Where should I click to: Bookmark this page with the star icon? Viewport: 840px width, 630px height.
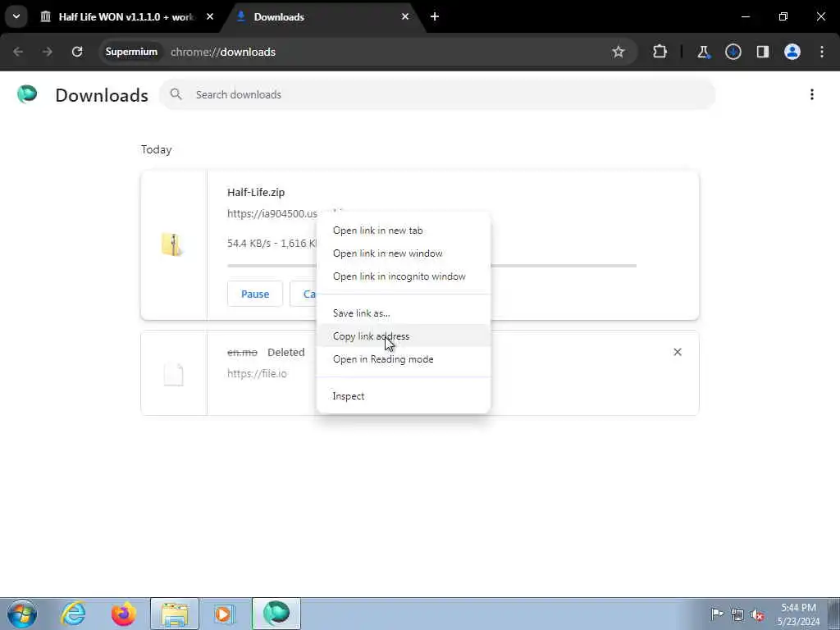tap(619, 52)
